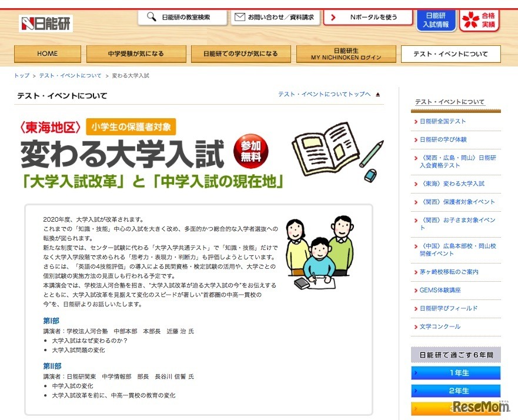This screenshot has height=420, width=518.
Task: Open 〈東海〉変わる大学入試 sidebar link
Action: point(452,184)
